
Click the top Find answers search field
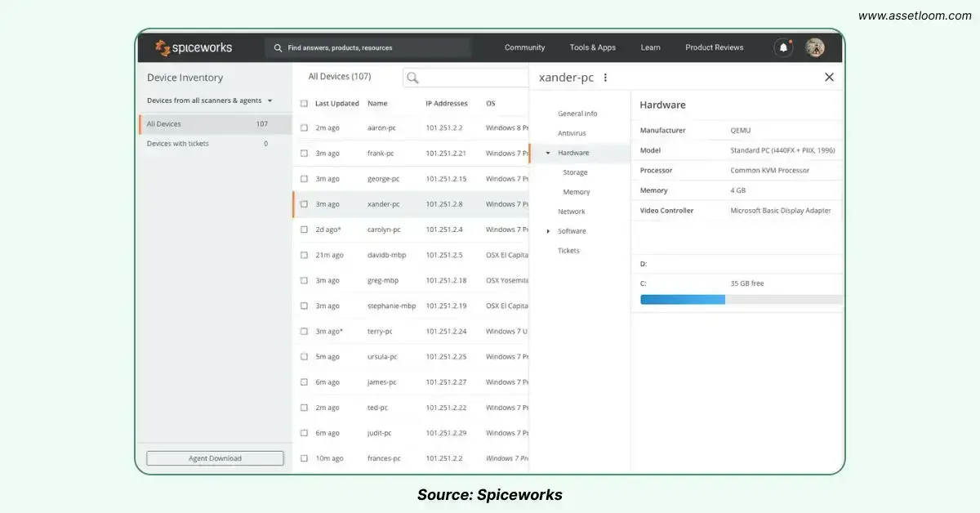367,47
